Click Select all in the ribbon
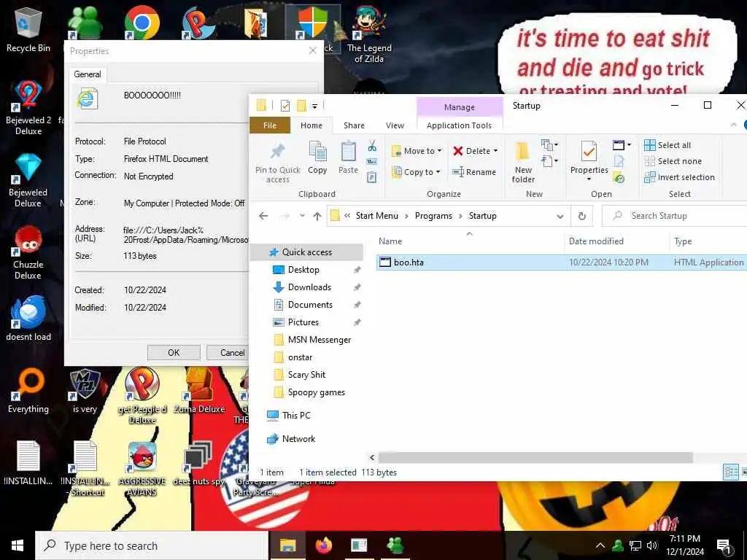This screenshot has height=560, width=747. [x=667, y=145]
